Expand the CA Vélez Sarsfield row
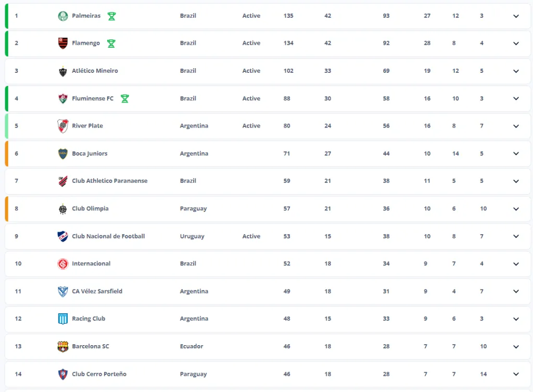Viewport: 533px width, 392px height. [x=516, y=291]
